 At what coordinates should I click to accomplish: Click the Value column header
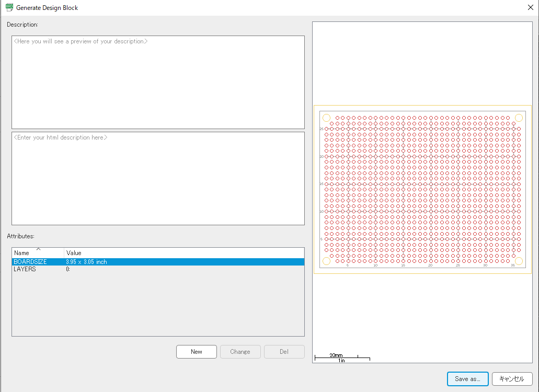[184, 253]
